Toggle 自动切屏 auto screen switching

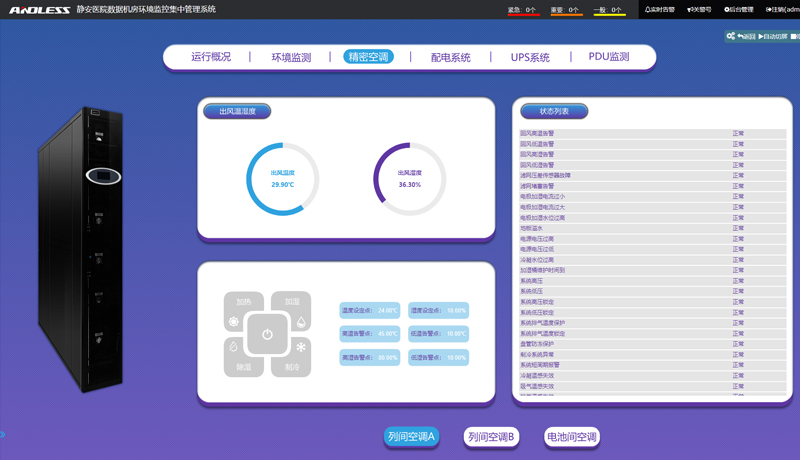774,37
